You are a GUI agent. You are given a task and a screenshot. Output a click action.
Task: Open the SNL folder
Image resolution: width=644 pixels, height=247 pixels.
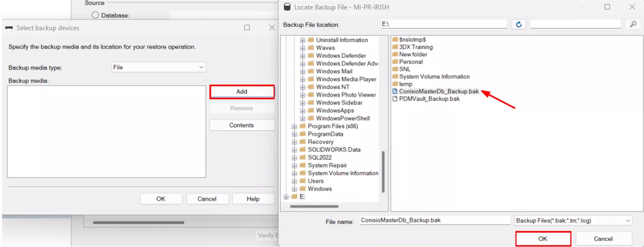tap(405, 69)
